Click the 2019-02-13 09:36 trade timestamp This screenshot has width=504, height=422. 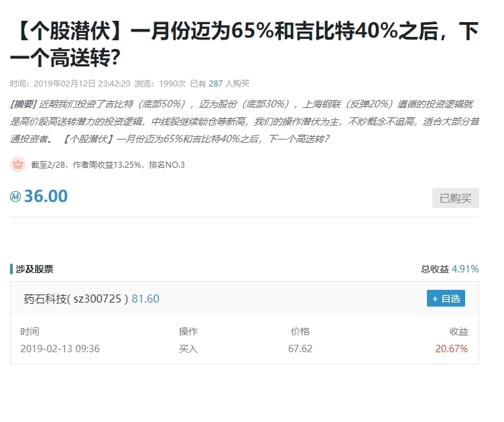pyautogui.click(x=60, y=348)
